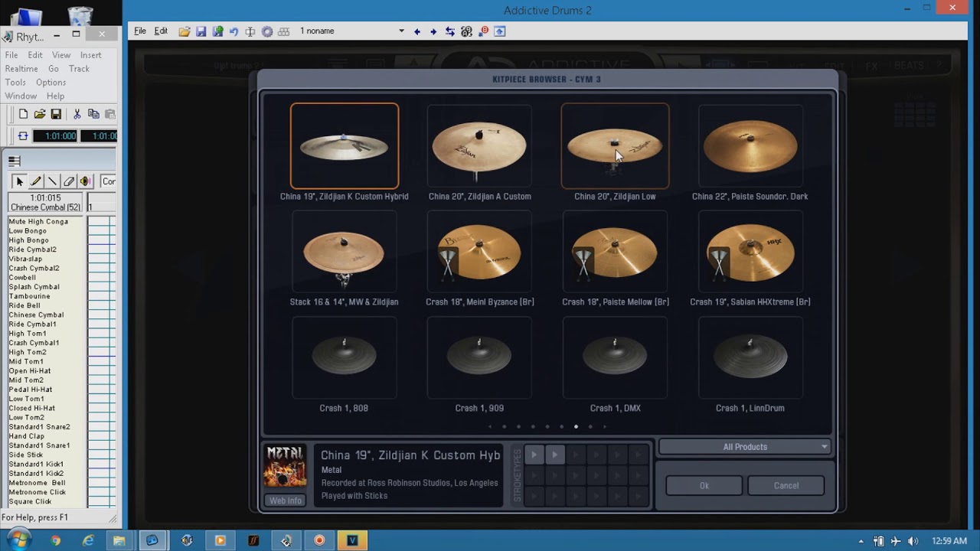Select the China 22" Paiste Soundcr. Dark cymbal

pyautogui.click(x=750, y=146)
